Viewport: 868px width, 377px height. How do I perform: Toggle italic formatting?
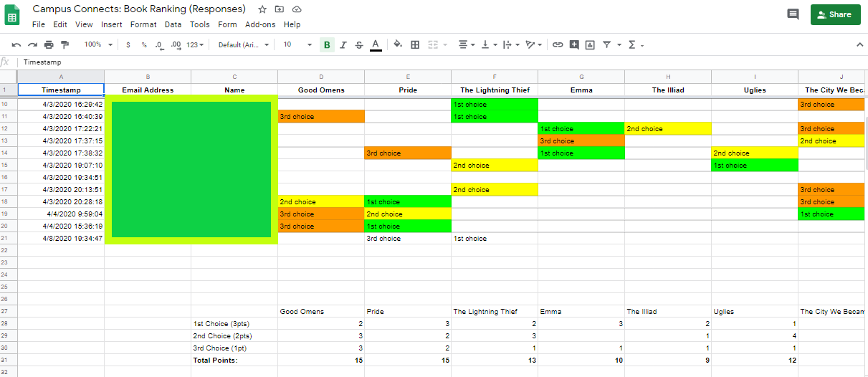coord(343,44)
